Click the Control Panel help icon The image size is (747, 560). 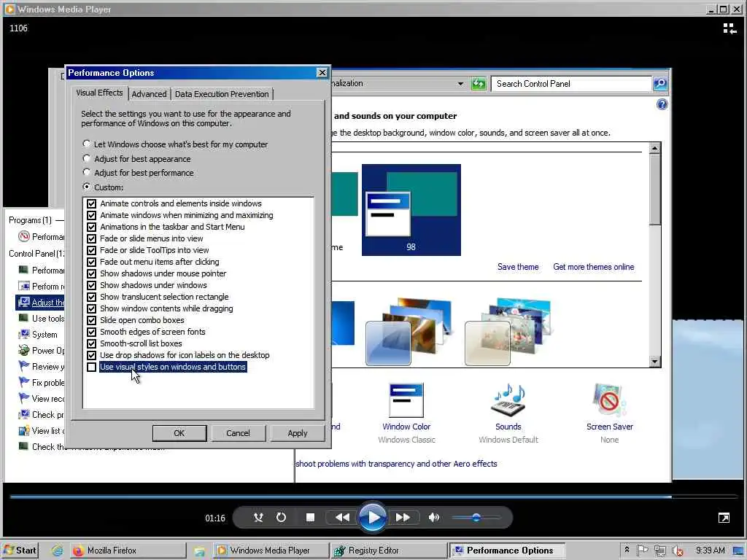click(x=662, y=104)
